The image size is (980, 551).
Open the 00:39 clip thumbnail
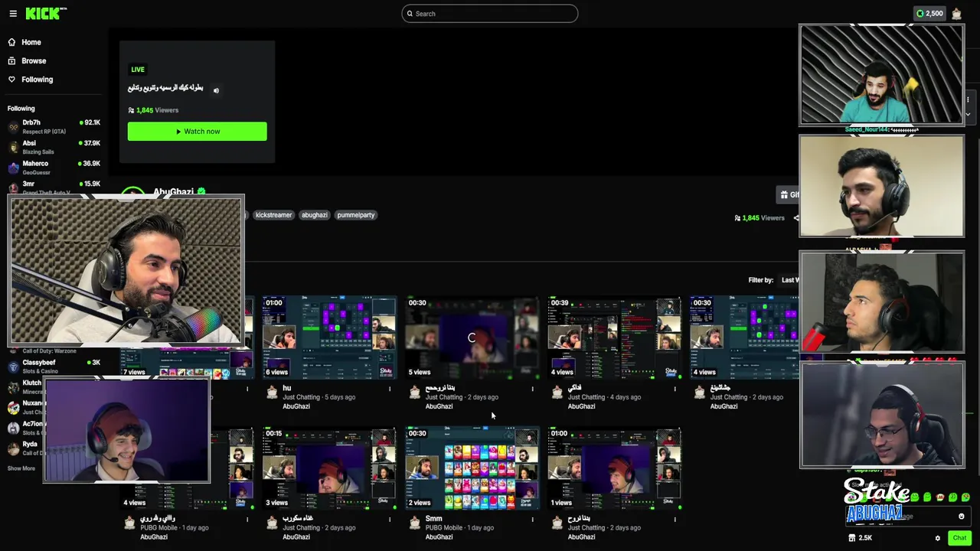pos(614,337)
